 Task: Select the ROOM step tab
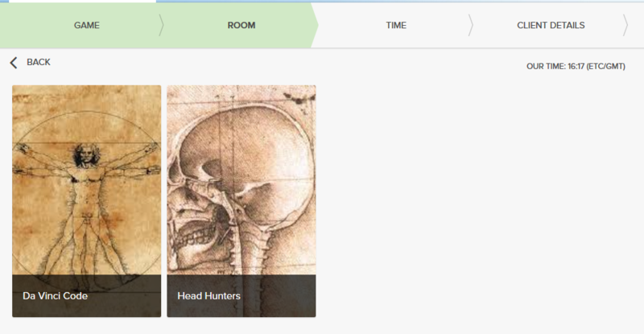click(242, 26)
